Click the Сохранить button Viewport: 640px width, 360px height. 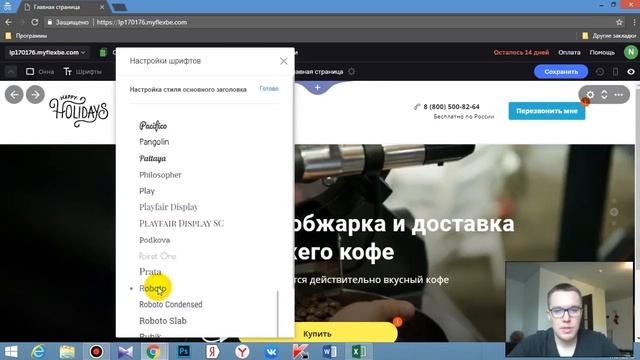pyautogui.click(x=561, y=71)
